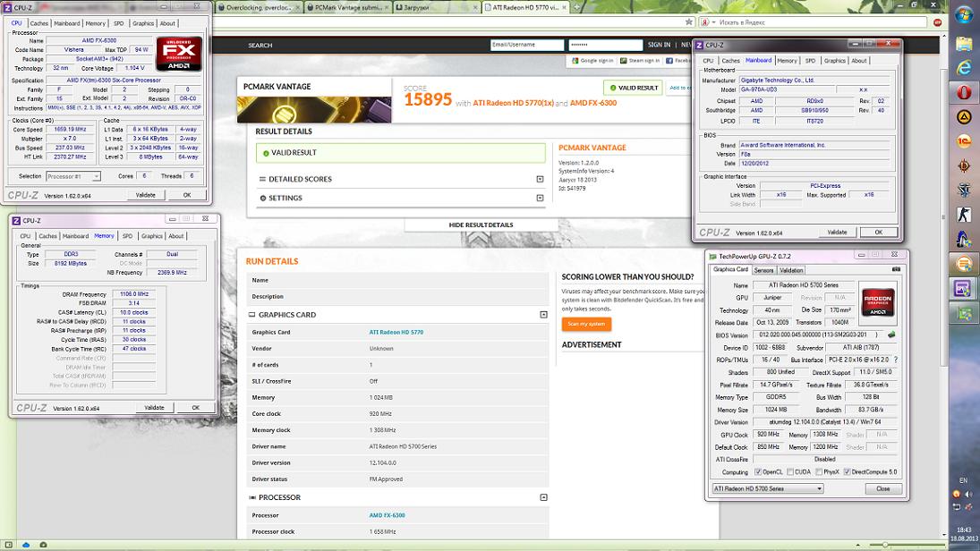The width and height of the screenshot is (980, 551).
Task: Click the Email/Username input field
Action: coord(527,45)
